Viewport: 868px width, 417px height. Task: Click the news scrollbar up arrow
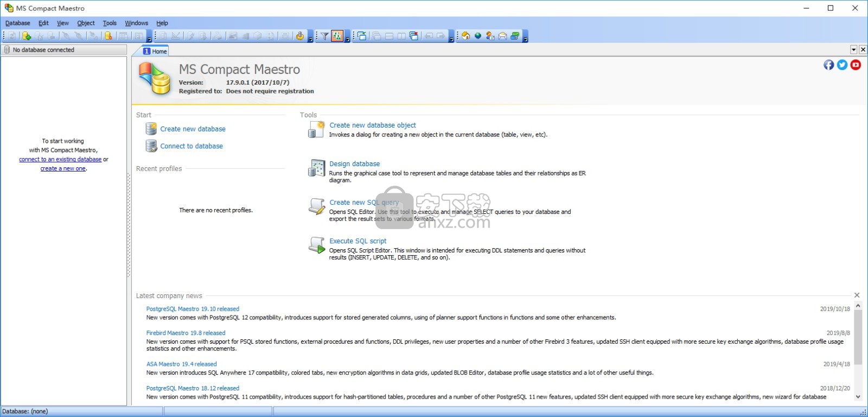[x=858, y=306]
